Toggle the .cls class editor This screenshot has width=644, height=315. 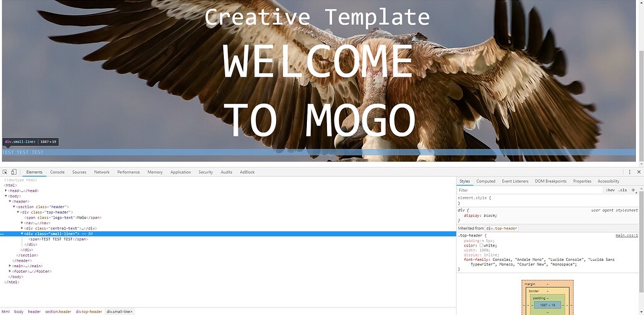pyautogui.click(x=623, y=190)
